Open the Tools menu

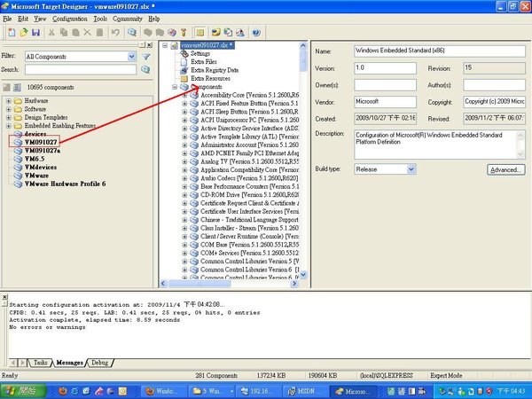coord(100,19)
